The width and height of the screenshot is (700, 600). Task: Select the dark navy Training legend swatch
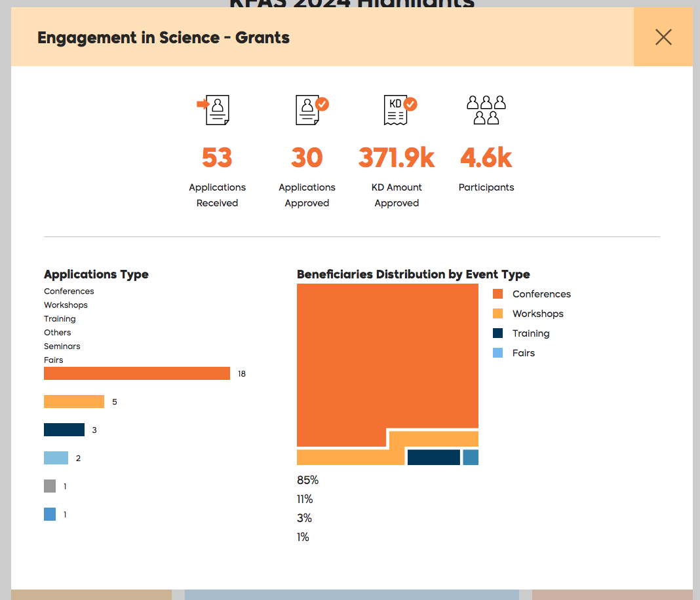pos(497,333)
